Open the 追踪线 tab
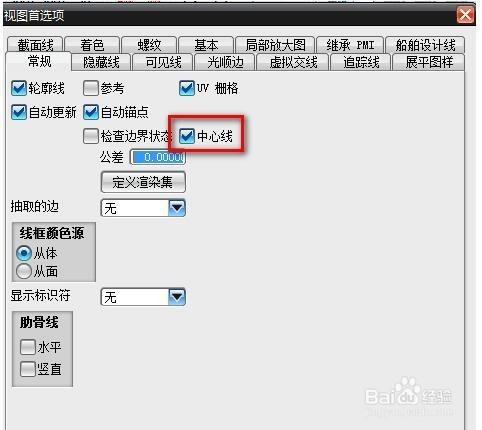Screen dimensions: 482x430 (361, 62)
